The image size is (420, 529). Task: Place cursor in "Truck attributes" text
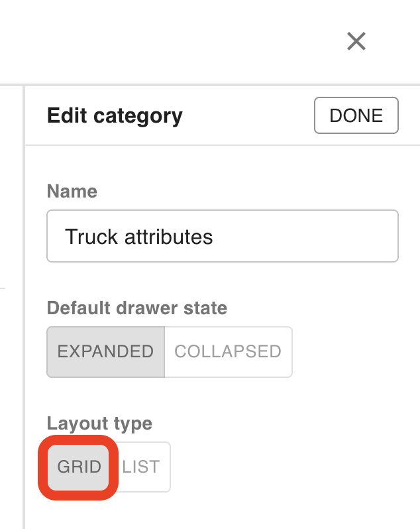coord(139,237)
